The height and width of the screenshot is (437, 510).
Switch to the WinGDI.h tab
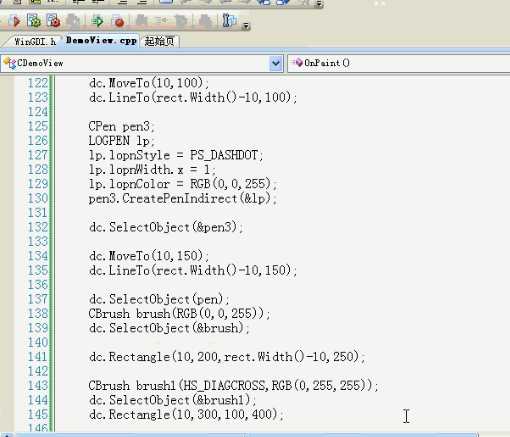[x=35, y=41]
